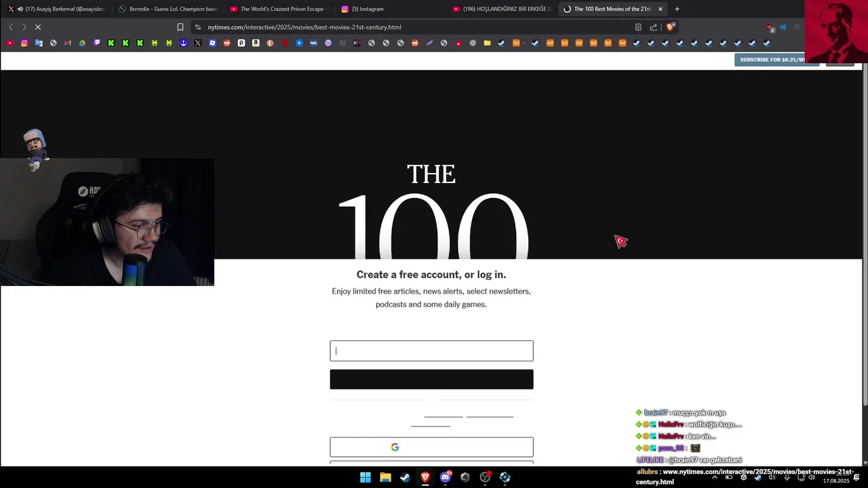Image resolution: width=868 pixels, height=488 pixels.
Task: Open the Instagram bookmark in the bookmarks bar
Action: [x=24, y=43]
